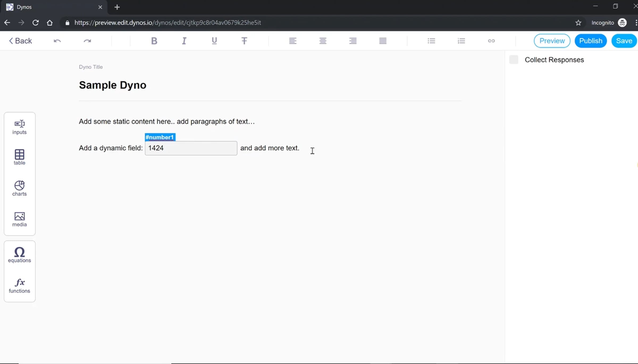The width and height of the screenshot is (638, 364).
Task: Toggle bold formatting
Action: click(x=154, y=41)
